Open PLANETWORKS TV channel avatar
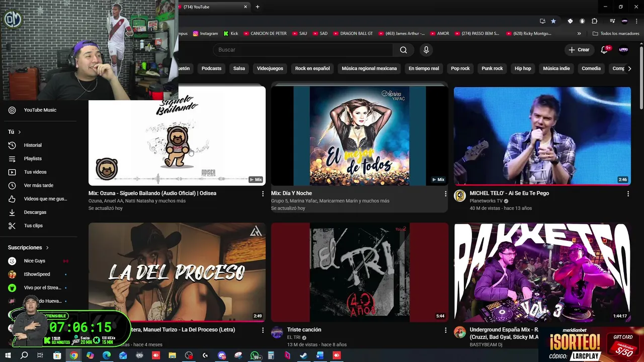 460,196
